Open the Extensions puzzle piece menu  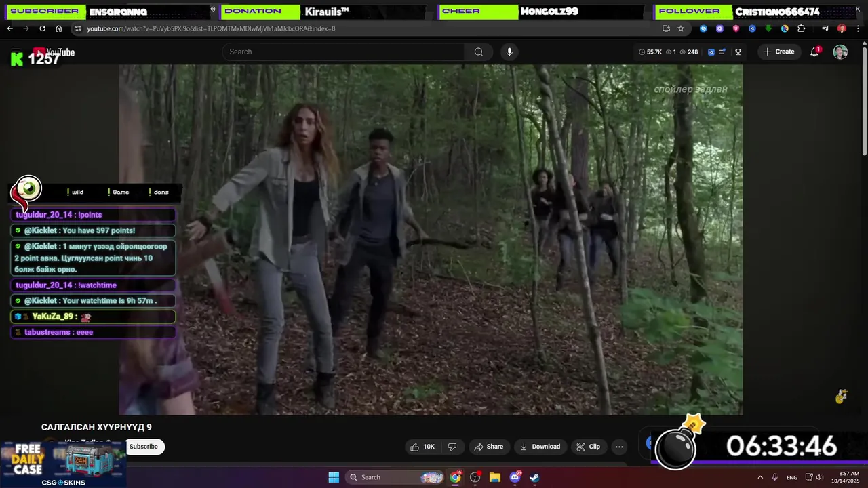pyautogui.click(x=801, y=28)
